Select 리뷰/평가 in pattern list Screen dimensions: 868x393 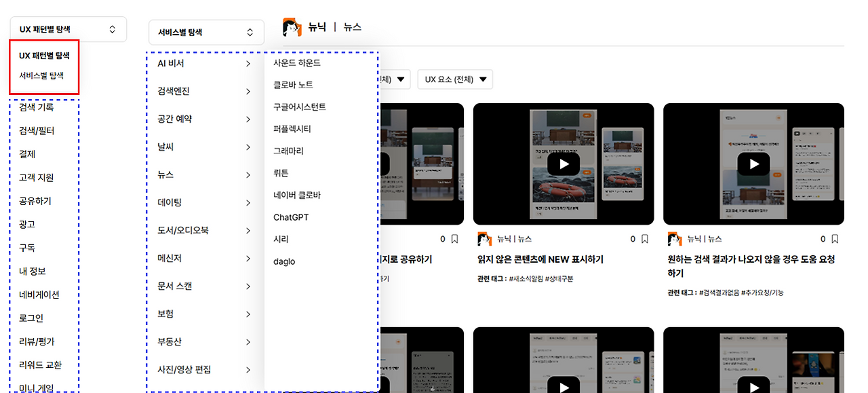pos(37,341)
